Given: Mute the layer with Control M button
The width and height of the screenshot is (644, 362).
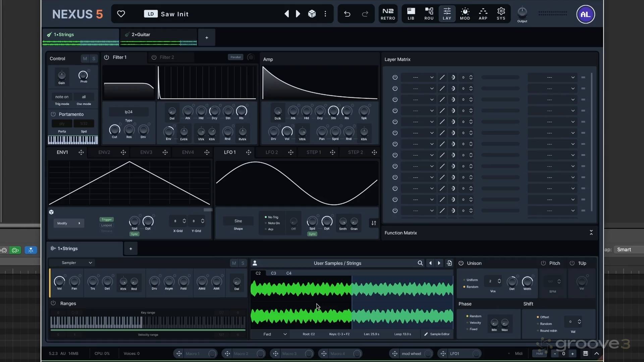Looking at the screenshot, I should [85, 59].
